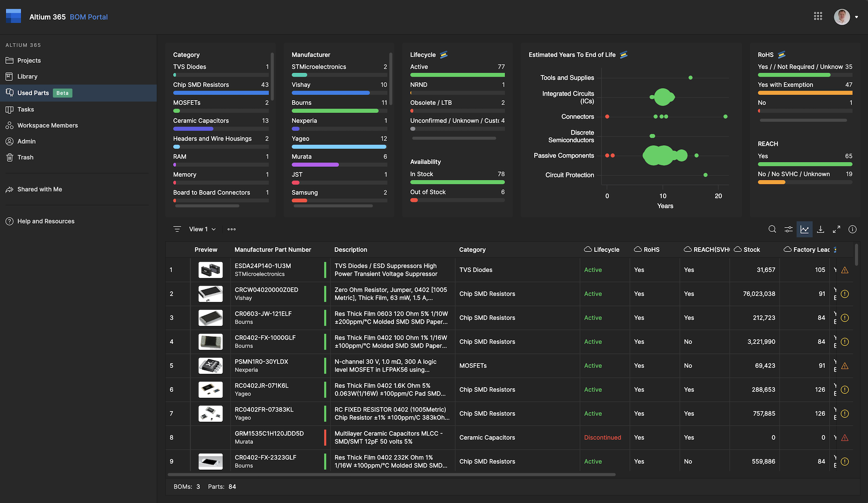Viewport: 868px width, 503px height.
Task: Go to Workspace Members in sidebar
Action: coord(47,125)
